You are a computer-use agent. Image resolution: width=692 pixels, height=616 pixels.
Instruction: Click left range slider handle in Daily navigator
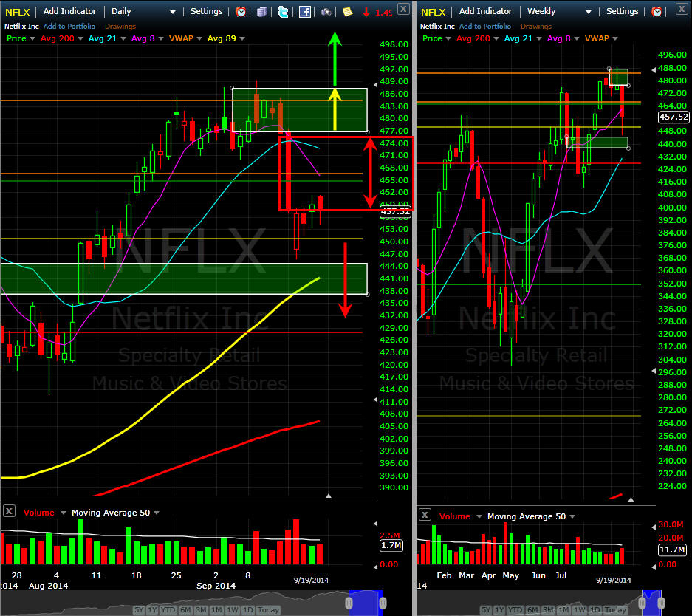click(x=349, y=603)
